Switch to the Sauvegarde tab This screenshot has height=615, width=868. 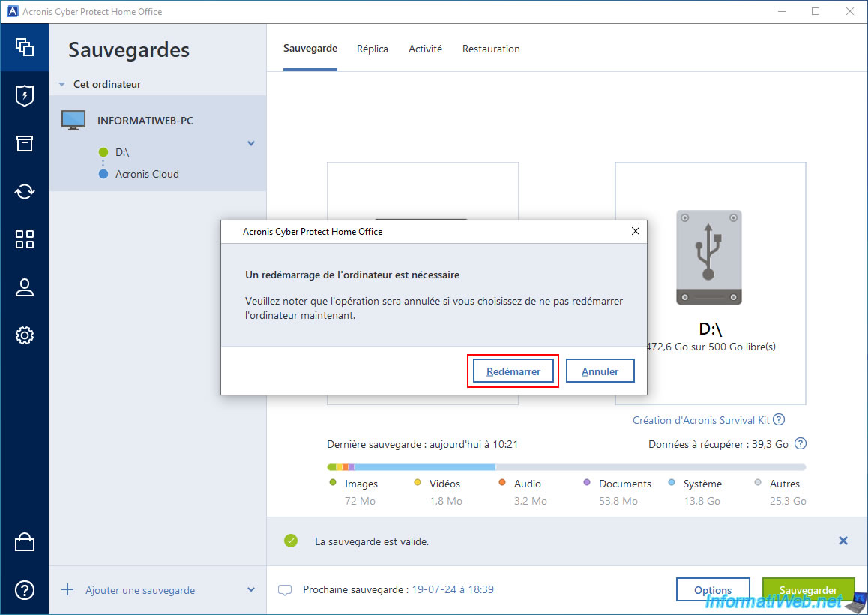click(x=310, y=49)
